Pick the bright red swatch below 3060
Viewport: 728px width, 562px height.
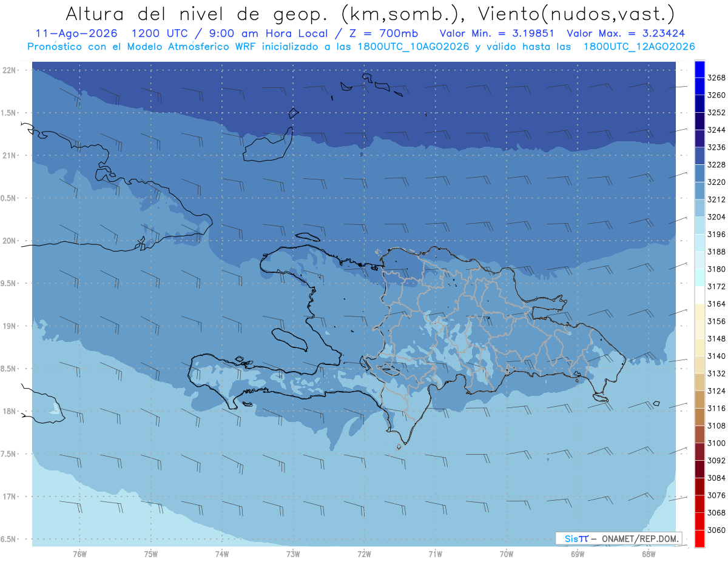click(x=699, y=538)
